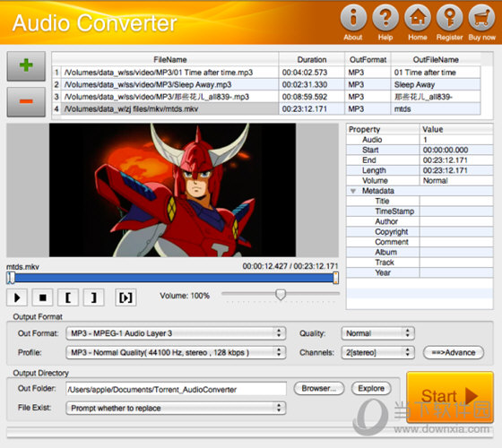This screenshot has height=448, width=502.
Task: Start the conversion
Action: point(450,397)
